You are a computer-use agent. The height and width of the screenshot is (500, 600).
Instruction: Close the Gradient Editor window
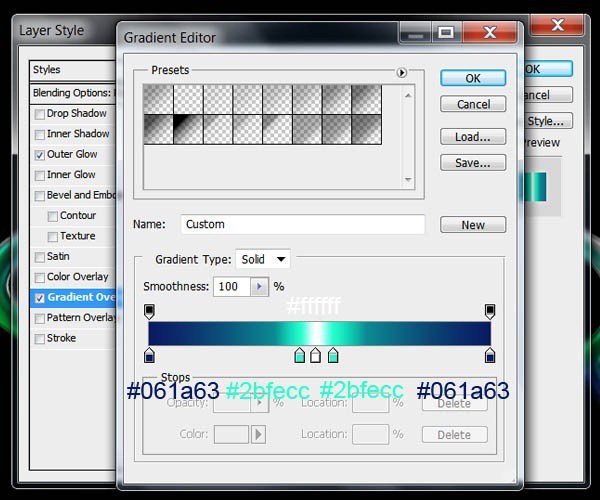coord(490,33)
